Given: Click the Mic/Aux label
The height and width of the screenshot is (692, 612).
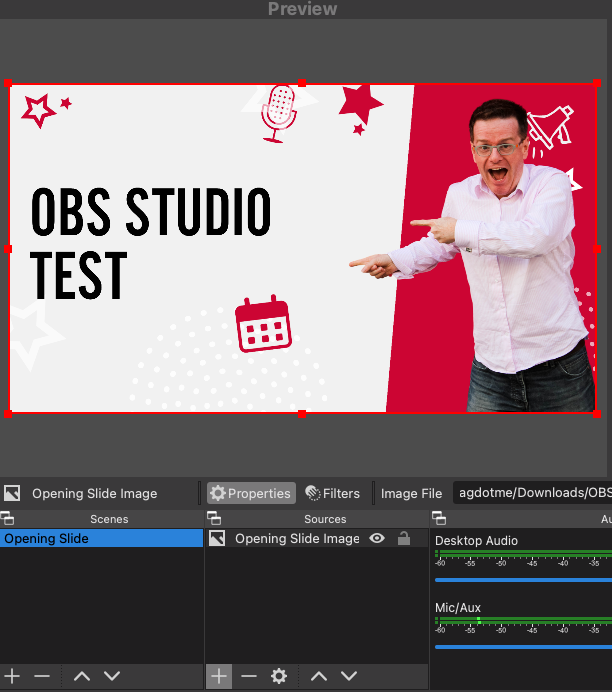Looking at the screenshot, I should point(458,608).
